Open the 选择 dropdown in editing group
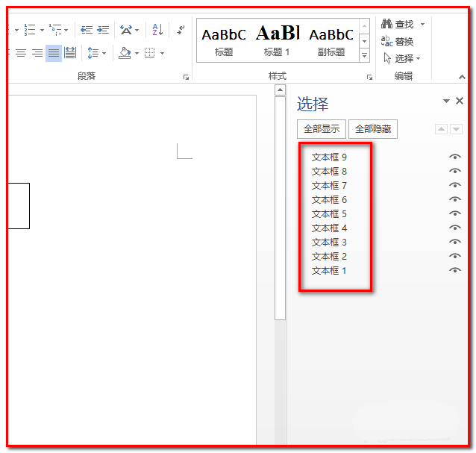 tap(403, 58)
